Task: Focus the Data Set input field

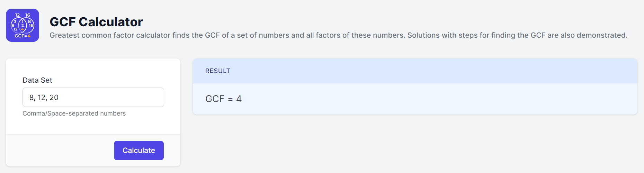Action: coord(93,97)
